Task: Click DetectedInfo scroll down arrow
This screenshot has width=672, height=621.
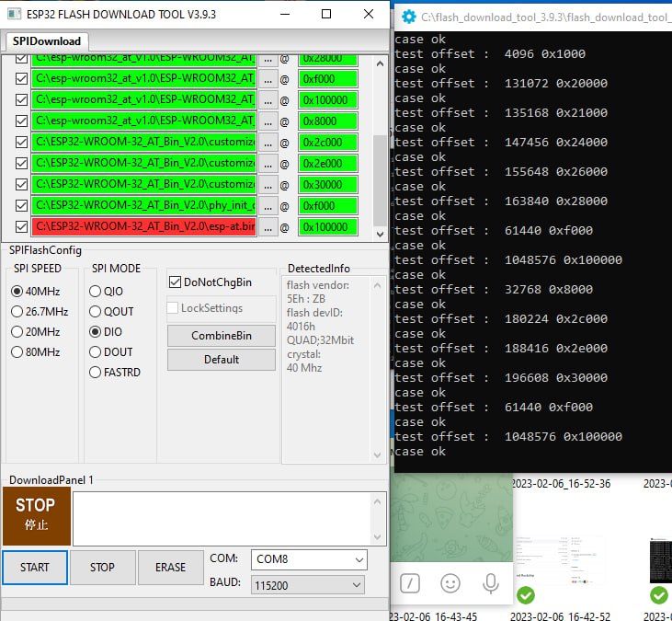Action: 377,455
